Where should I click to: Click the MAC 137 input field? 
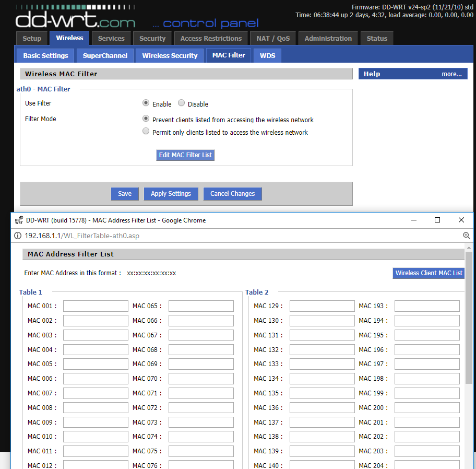[x=322, y=422]
